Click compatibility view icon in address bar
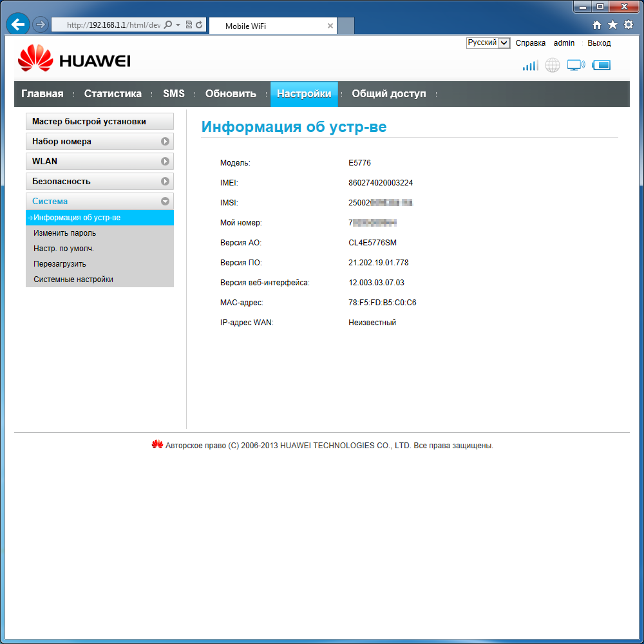The height and width of the screenshot is (644, 644). (x=189, y=24)
